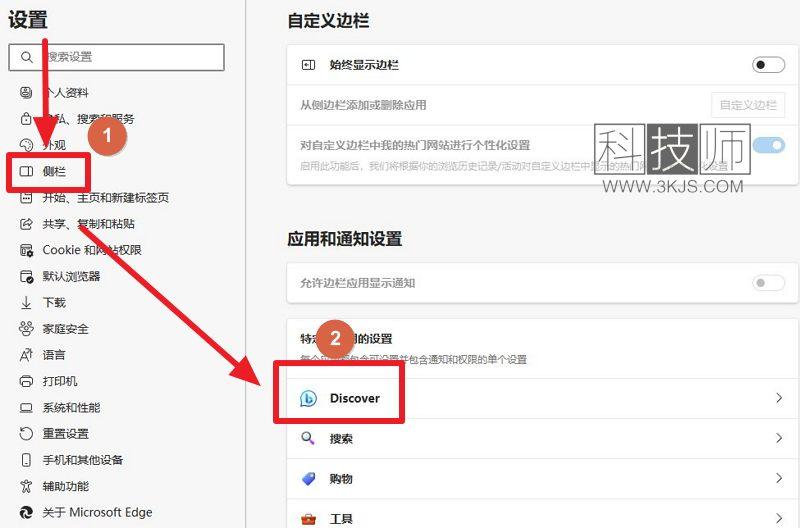Viewport: 800px width, 528px height.
Task: Click the reset icon for 重置设置
Action: 26,434
